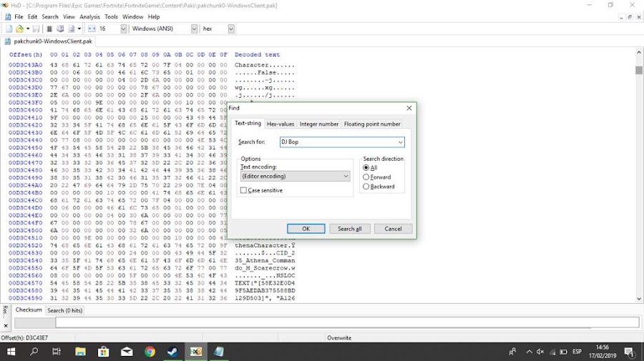Click the vertical scrollbar up arrow
644x361 pixels.
[639, 52]
